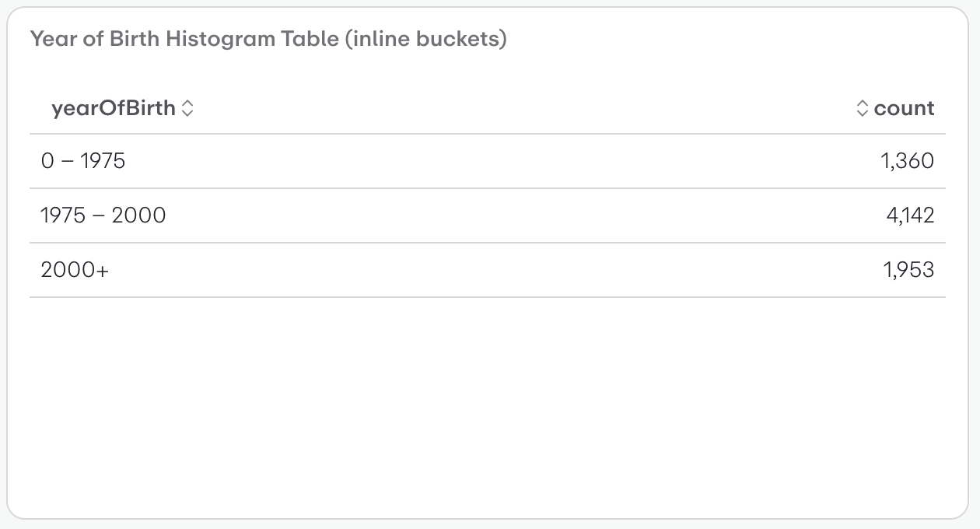Click the histogram table title text

click(x=268, y=38)
